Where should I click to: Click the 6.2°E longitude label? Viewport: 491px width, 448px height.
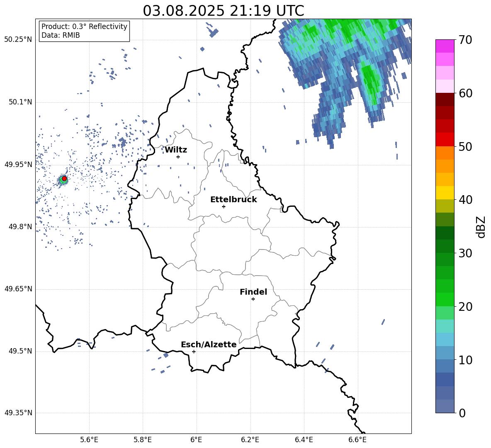pyautogui.click(x=250, y=440)
